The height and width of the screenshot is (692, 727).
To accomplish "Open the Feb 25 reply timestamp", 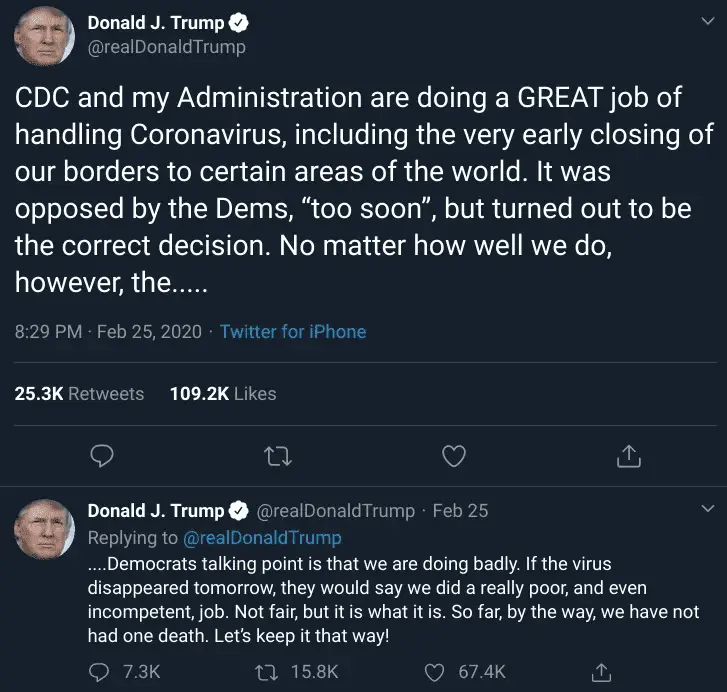I will 460,511.
